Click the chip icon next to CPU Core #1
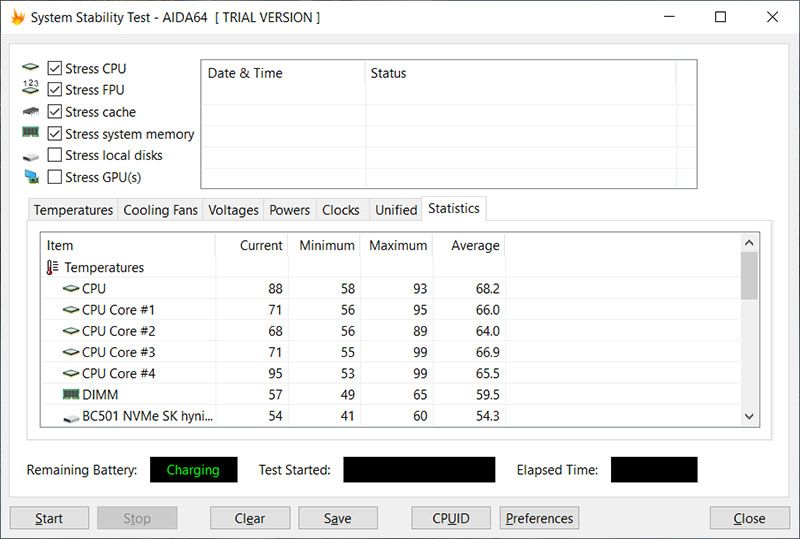Image resolution: width=800 pixels, height=539 pixels. [x=70, y=310]
